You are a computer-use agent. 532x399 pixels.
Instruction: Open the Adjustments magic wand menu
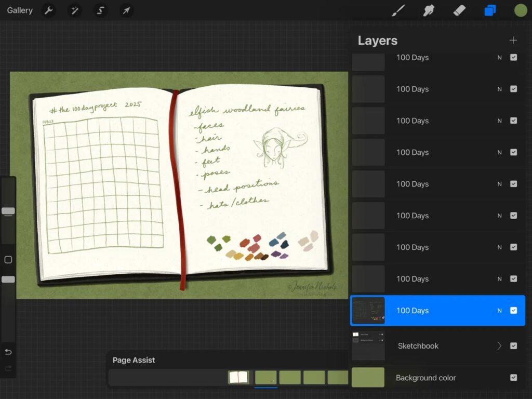tap(75, 10)
